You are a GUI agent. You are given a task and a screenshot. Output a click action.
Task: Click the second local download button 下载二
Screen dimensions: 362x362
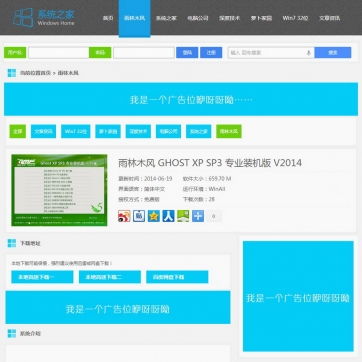[x=110, y=277]
